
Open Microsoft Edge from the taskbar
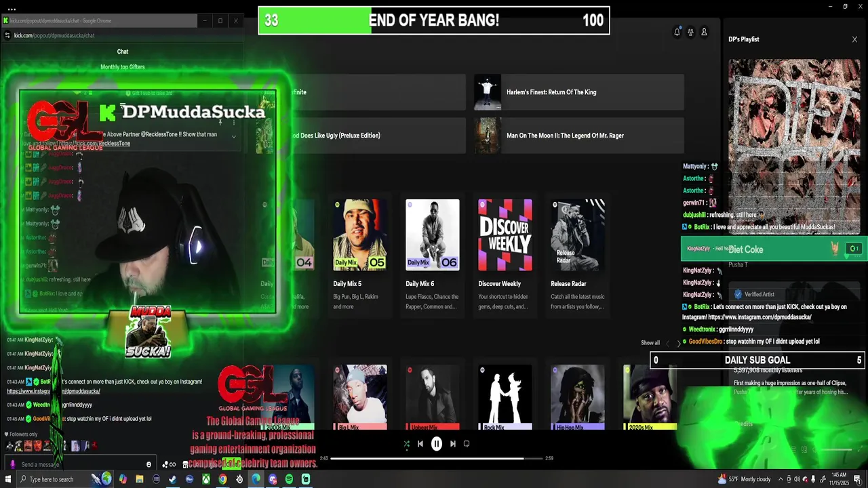[256, 479]
